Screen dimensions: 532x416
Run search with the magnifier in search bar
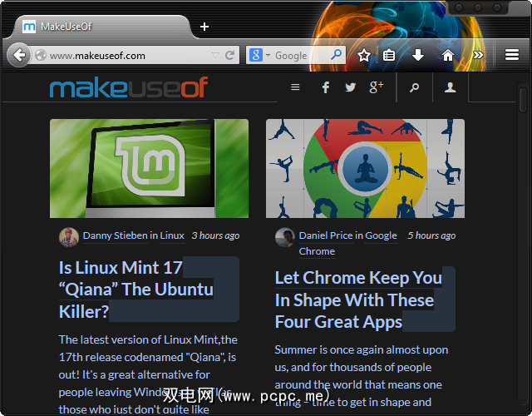pyautogui.click(x=336, y=55)
